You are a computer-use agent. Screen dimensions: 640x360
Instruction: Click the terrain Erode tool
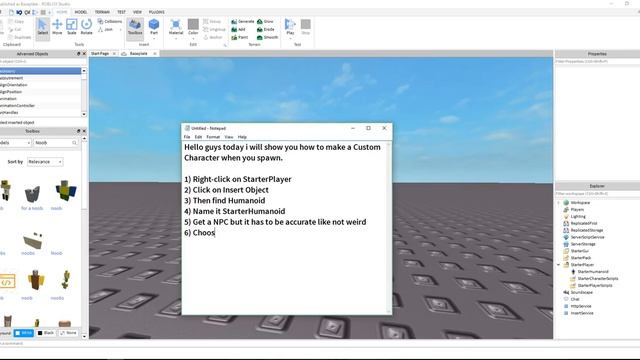[266, 29]
